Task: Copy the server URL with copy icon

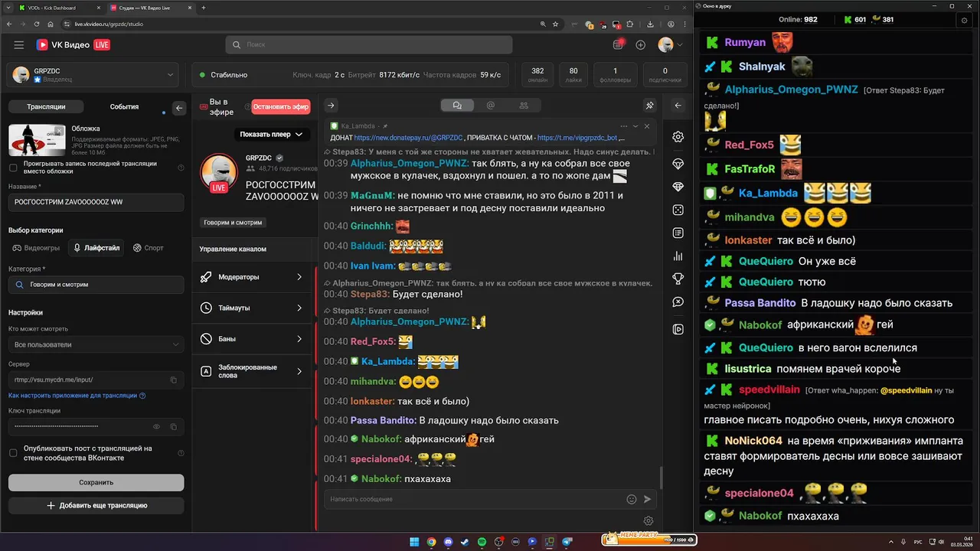Action: pyautogui.click(x=174, y=380)
